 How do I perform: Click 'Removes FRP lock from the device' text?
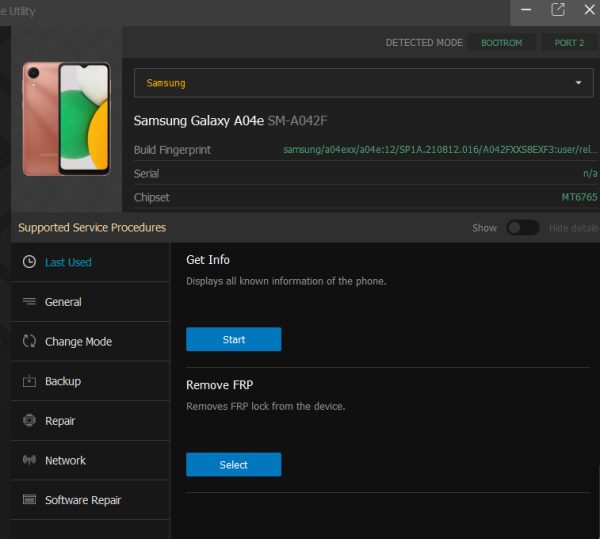click(x=266, y=406)
